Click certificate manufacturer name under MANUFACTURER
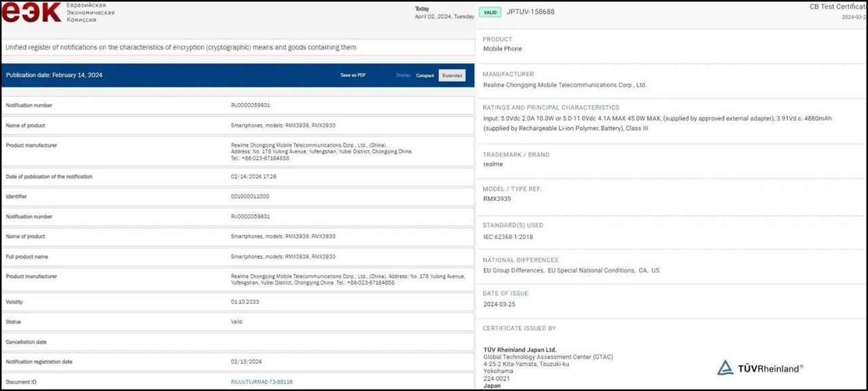Viewport: 868px width, 391px height. (565, 85)
